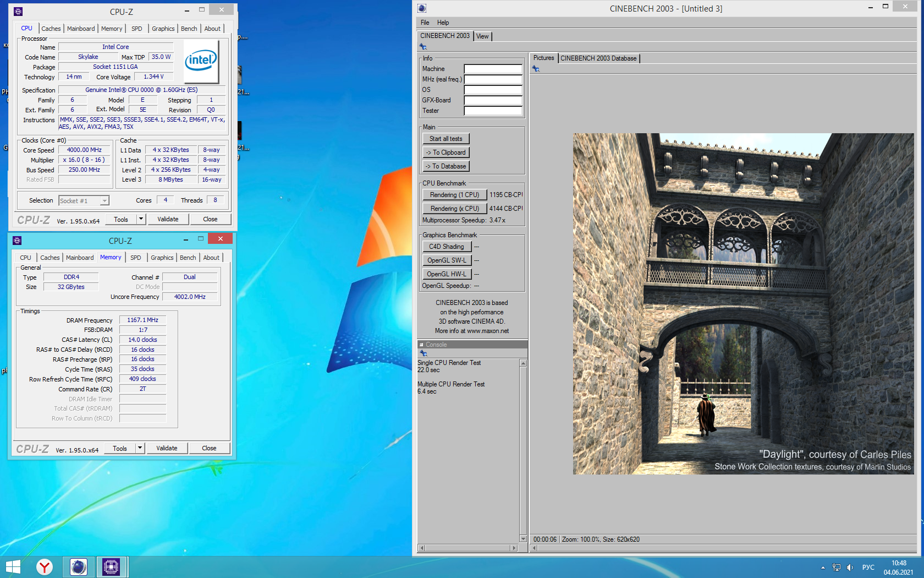Image resolution: width=924 pixels, height=578 pixels.
Task: Click the Uncore Frequency 4002.0 MHz value
Action: (x=190, y=297)
